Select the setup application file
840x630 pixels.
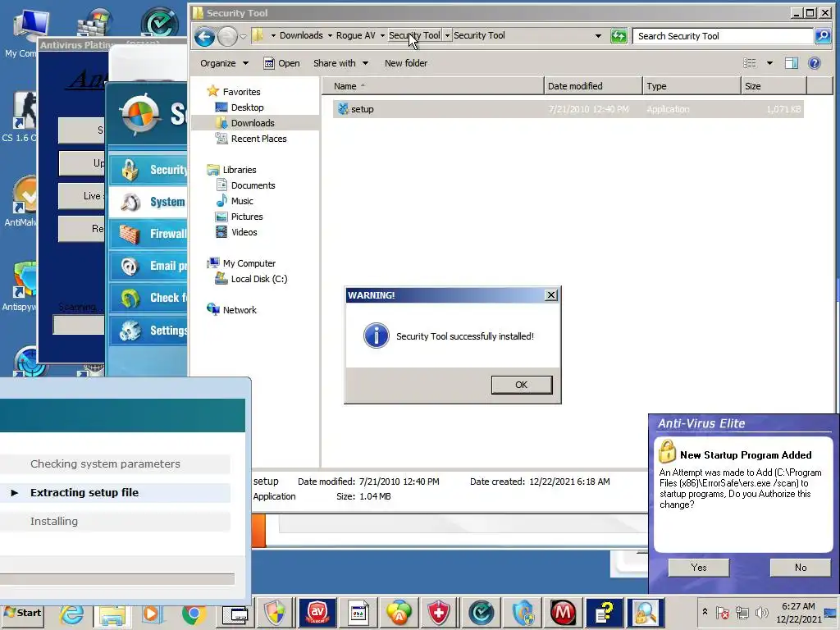pos(568,109)
